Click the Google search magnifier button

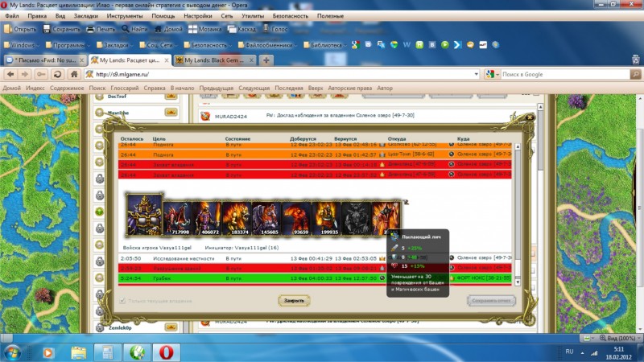[x=636, y=74]
